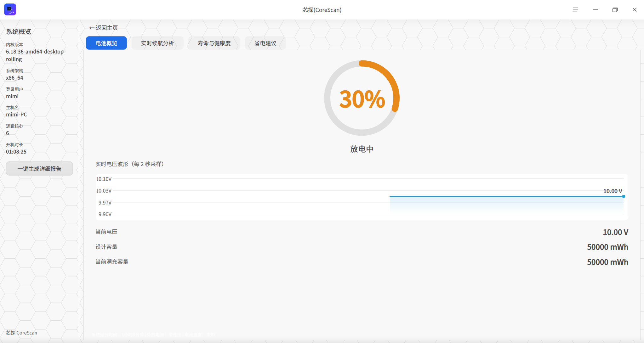Minimize the CoreScan window

pos(595,10)
